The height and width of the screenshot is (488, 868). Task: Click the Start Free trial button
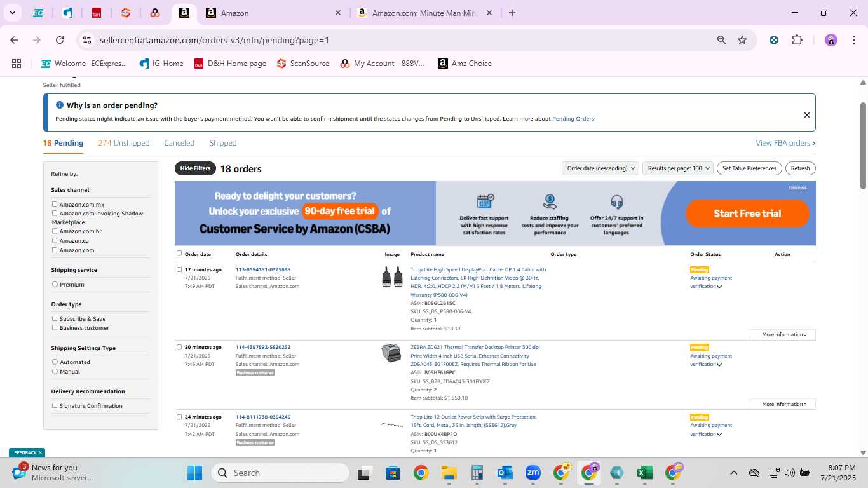pyautogui.click(x=747, y=213)
